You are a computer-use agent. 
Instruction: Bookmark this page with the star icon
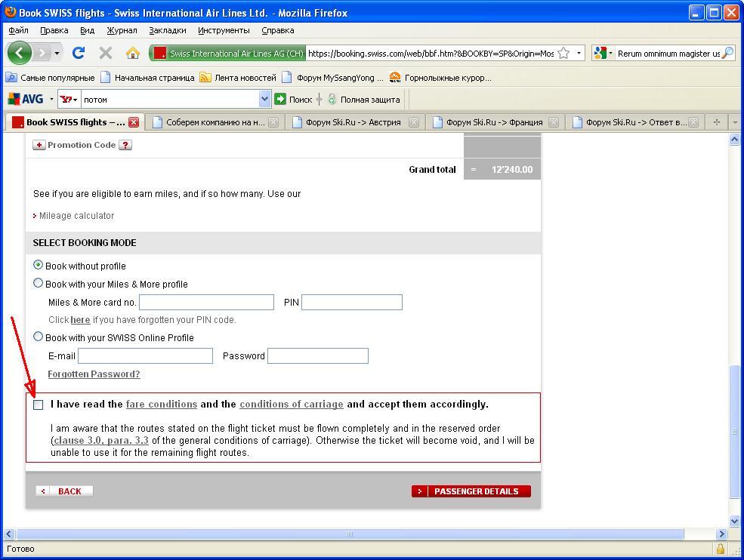click(563, 53)
